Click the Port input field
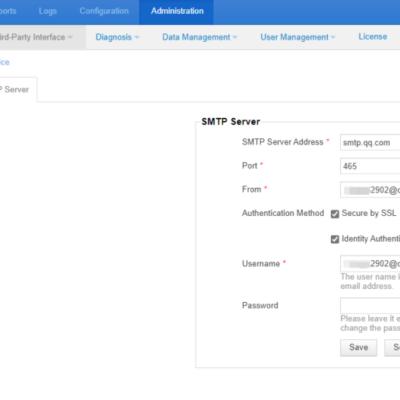This screenshot has width=400, height=400. (370, 166)
